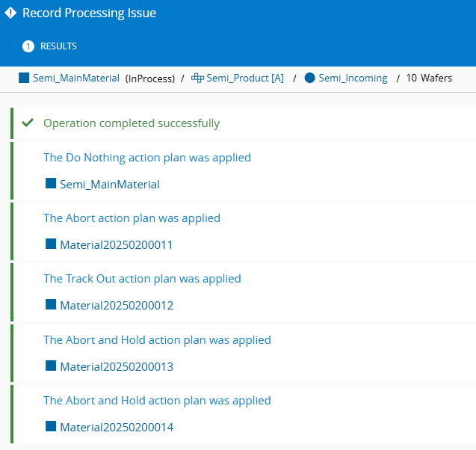Click the Semi_Product hierarchy icon
This screenshot has height=450, width=476.
pos(197,78)
